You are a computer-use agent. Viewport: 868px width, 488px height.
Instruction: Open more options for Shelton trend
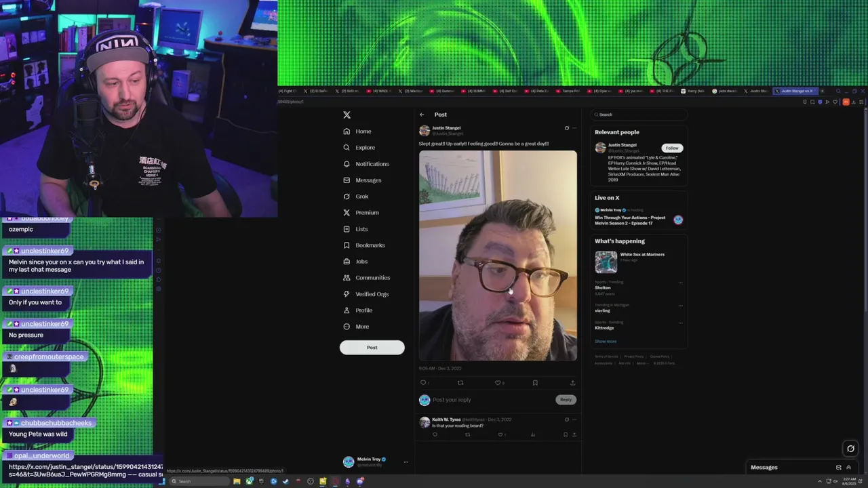click(680, 283)
